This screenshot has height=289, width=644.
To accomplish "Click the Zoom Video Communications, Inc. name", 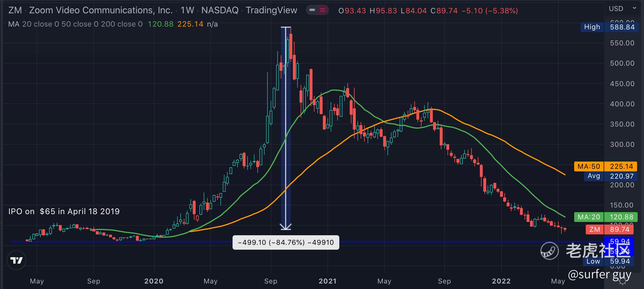I will coord(101,10).
